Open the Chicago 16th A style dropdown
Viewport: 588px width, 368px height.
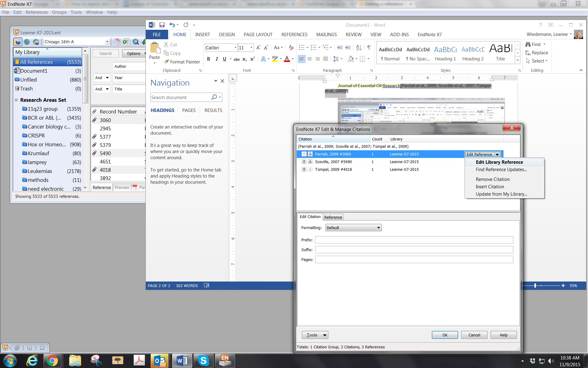[x=107, y=42]
